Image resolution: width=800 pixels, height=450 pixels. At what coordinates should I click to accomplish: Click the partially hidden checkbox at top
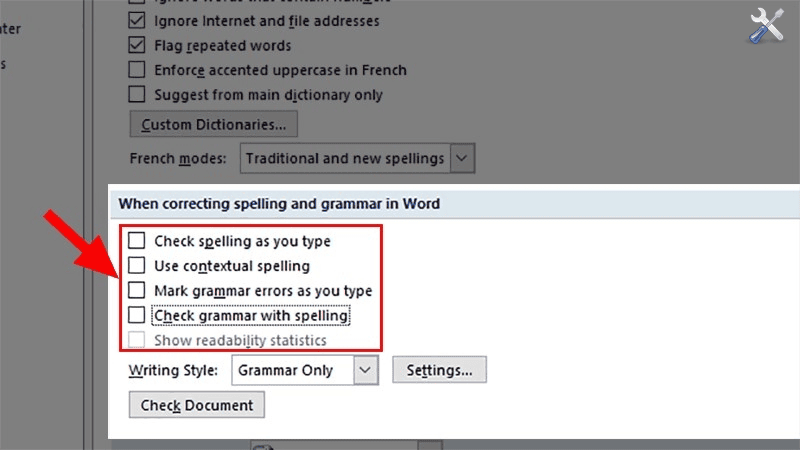click(x=137, y=2)
